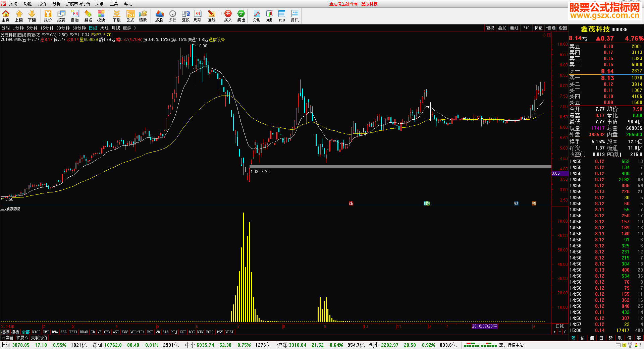Open the 报价 quotes icon

[48, 16]
